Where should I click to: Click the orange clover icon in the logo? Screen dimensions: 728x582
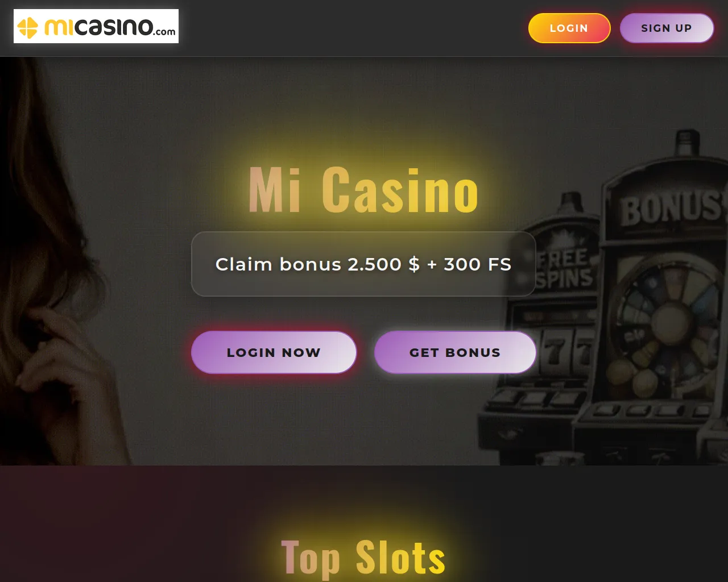(x=27, y=27)
